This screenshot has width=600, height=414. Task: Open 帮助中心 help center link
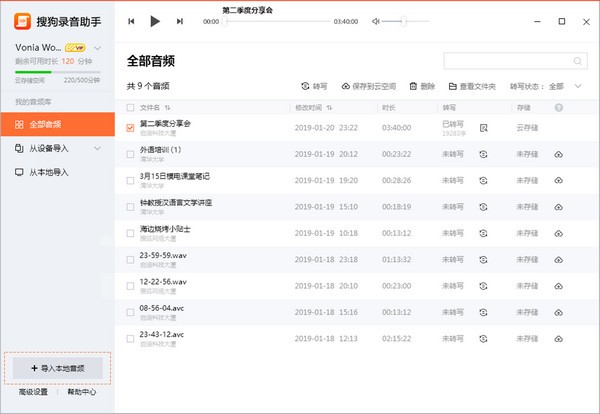click(x=82, y=392)
